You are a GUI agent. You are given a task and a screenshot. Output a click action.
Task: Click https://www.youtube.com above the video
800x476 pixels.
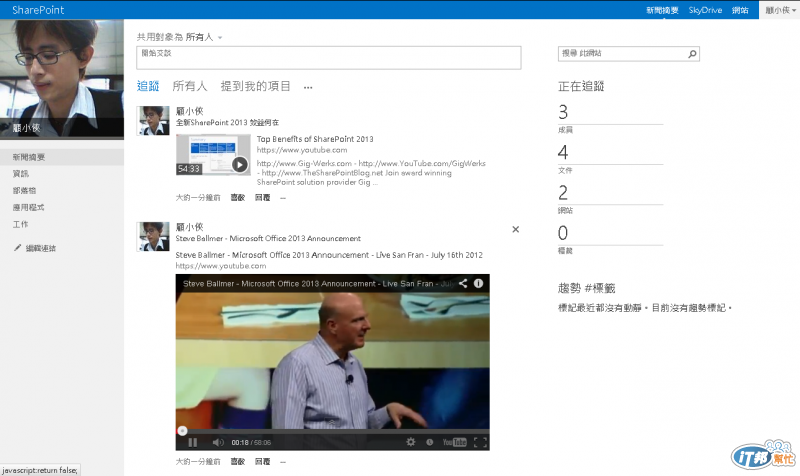click(x=221, y=266)
